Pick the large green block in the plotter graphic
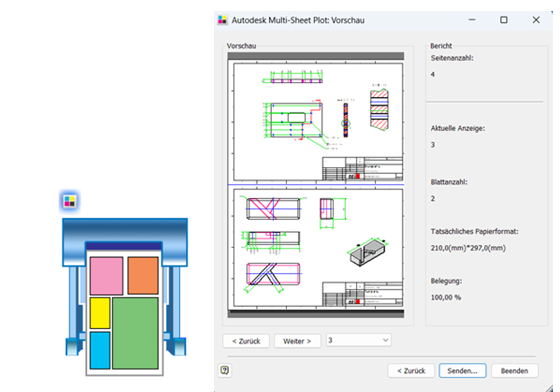The image size is (560, 392). pos(135,333)
